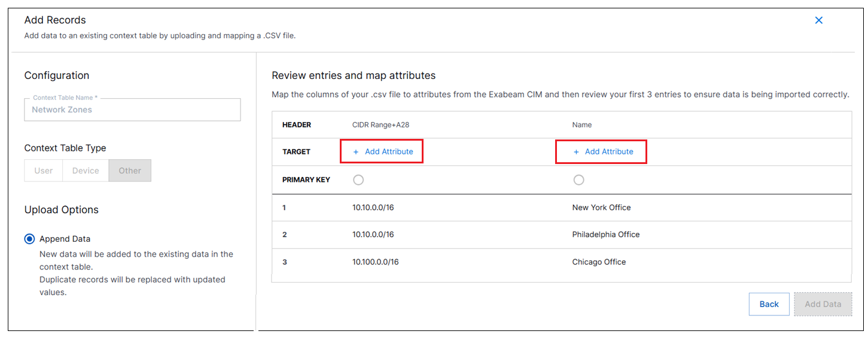Go back with the Back button
The height and width of the screenshot is (337, 868).
769,304
